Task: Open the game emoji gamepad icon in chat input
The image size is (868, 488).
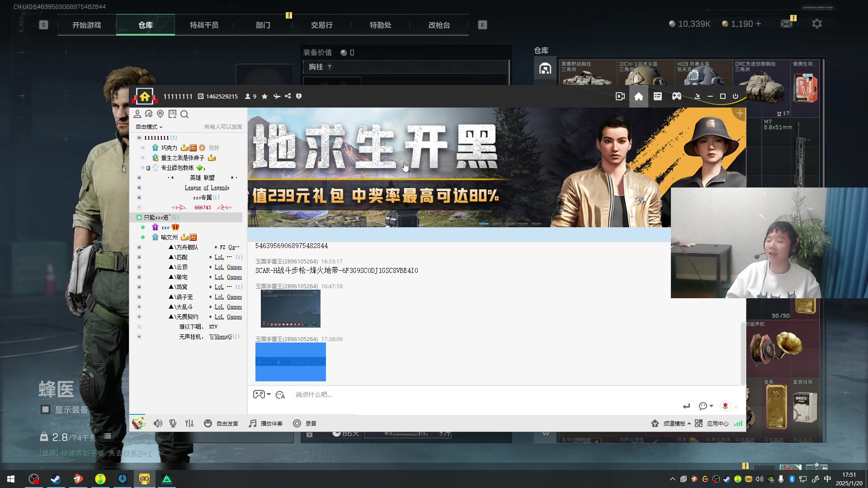Action: click(259, 394)
